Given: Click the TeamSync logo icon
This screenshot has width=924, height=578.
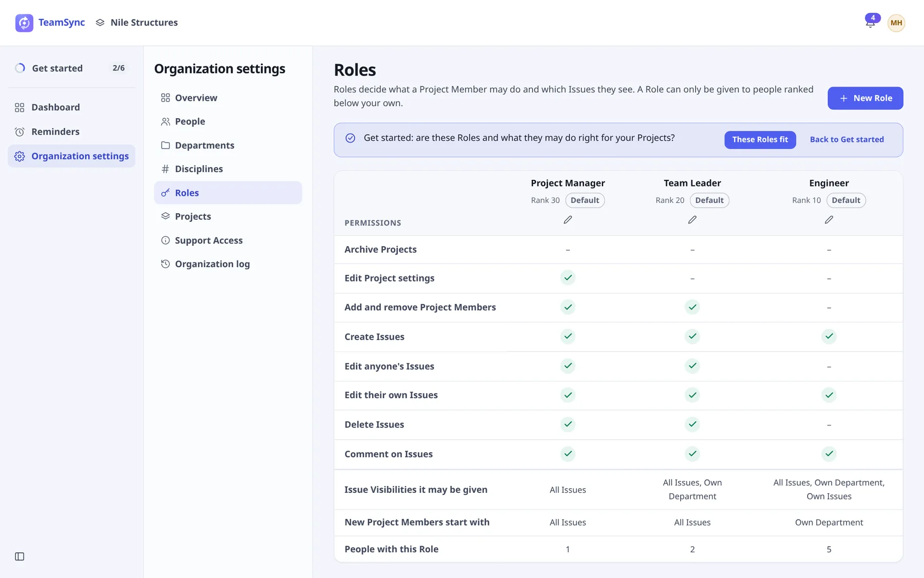Looking at the screenshot, I should pyautogui.click(x=24, y=23).
